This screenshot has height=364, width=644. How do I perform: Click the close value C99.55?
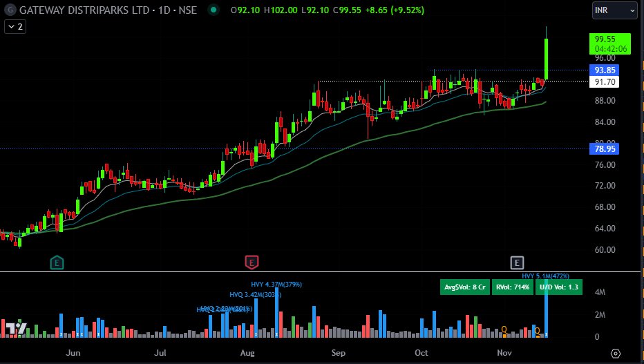347,10
